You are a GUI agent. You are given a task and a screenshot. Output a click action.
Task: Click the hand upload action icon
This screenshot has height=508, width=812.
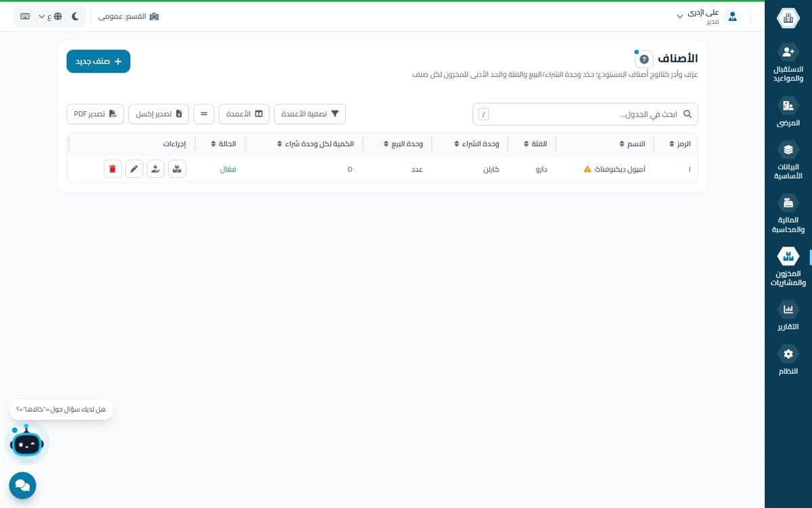[156, 169]
